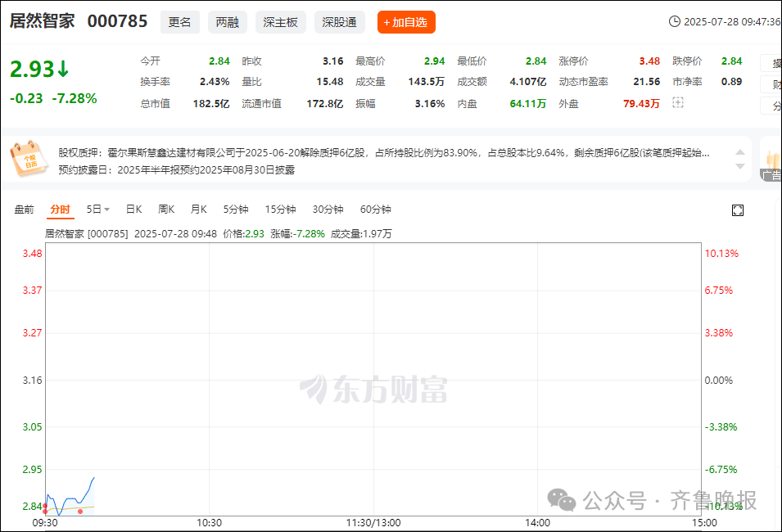
Task: Select the 分时 chart tab
Action: click(60, 210)
